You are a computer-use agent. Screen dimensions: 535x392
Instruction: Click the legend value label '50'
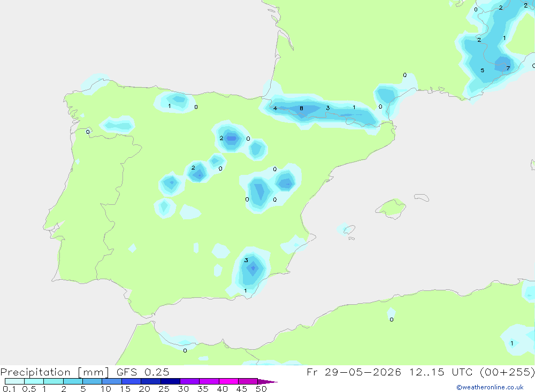point(262,389)
